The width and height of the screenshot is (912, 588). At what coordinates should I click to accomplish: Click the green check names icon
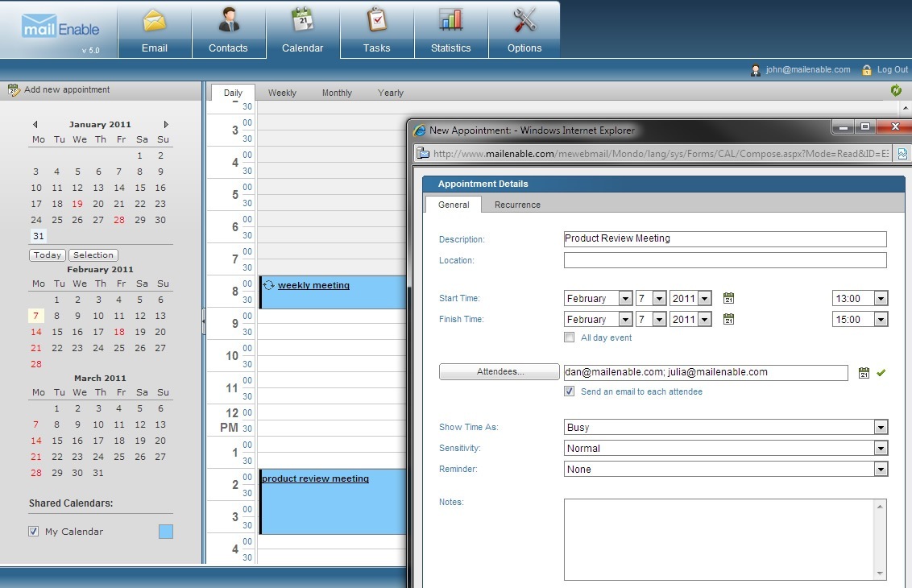coord(881,373)
